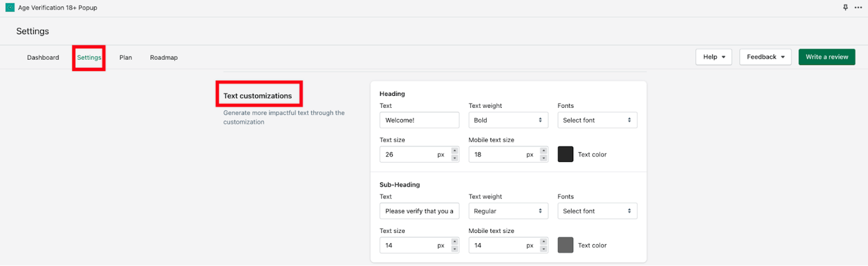Screen dimensions: 868x266
Task: Click the pin icon in top bar
Action: point(845,8)
